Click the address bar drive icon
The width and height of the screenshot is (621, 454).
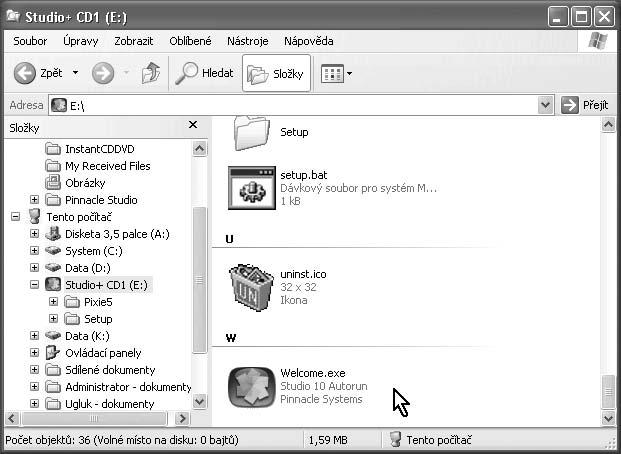click(59, 105)
